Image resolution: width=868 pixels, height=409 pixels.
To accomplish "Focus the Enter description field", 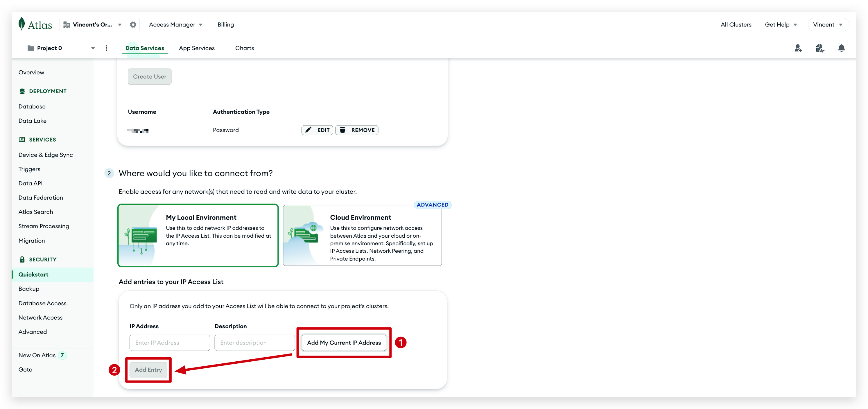I will point(254,343).
